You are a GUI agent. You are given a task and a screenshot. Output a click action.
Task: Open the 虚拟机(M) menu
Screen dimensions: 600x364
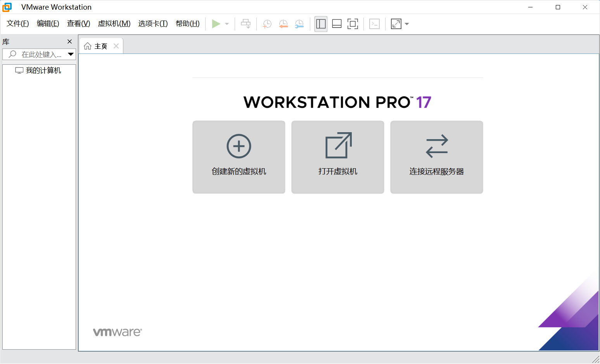coord(114,23)
